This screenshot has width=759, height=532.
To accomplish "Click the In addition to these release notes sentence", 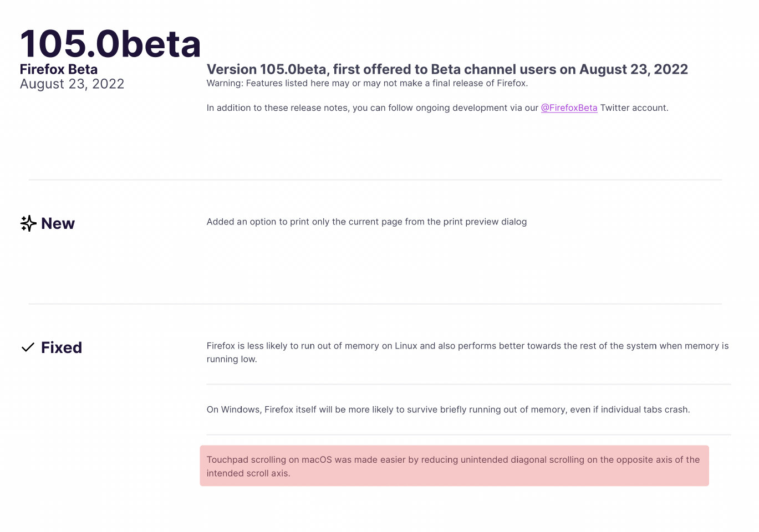I will pyautogui.click(x=373, y=108).
